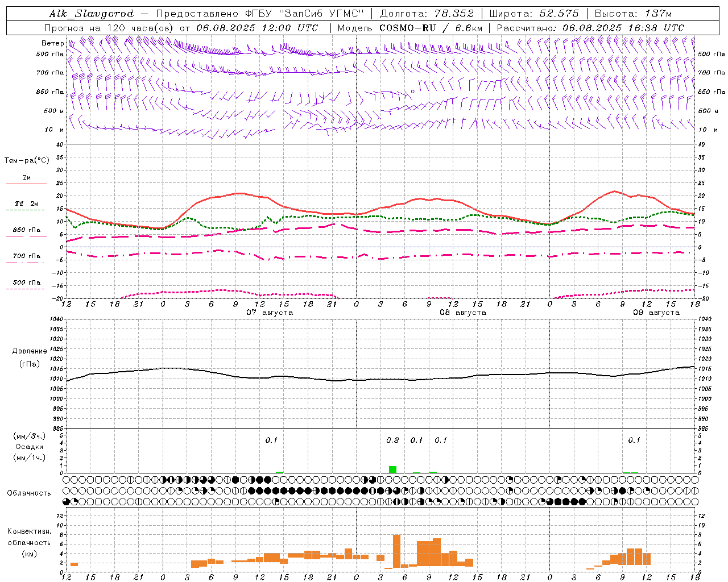Click the Широта: 52.575 header value
The width and height of the screenshot is (728, 582).
[x=534, y=14]
